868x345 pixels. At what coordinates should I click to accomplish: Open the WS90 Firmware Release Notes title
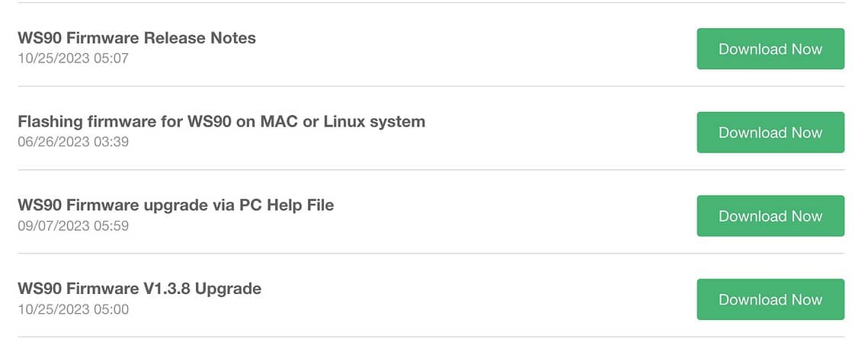tap(136, 38)
